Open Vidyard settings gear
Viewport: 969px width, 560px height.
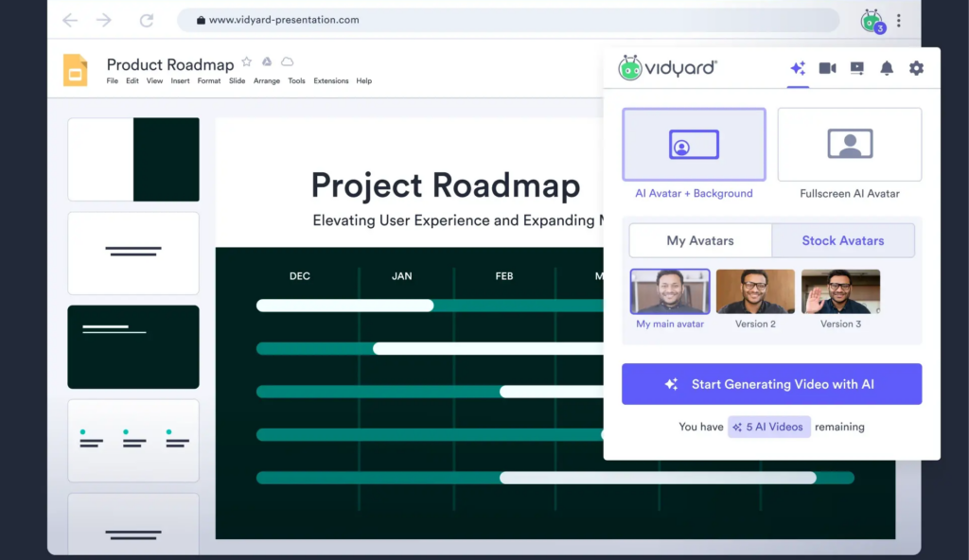(x=916, y=68)
